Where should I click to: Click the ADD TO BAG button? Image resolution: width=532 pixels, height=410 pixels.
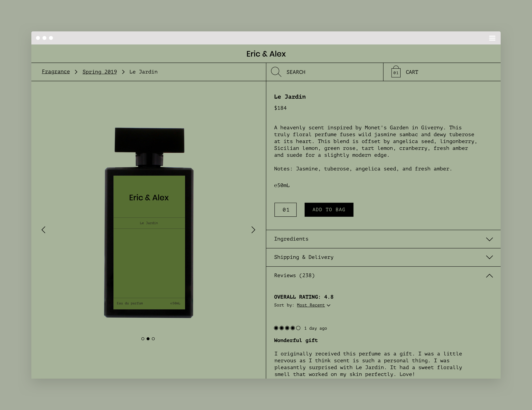coord(329,210)
